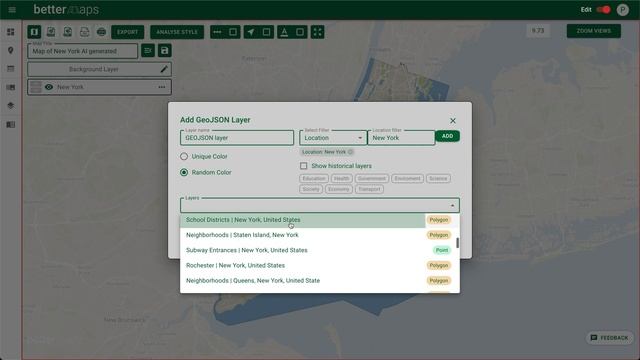This screenshot has width=640, height=360.
Task: Check Show historical layers checkbox
Action: (304, 166)
